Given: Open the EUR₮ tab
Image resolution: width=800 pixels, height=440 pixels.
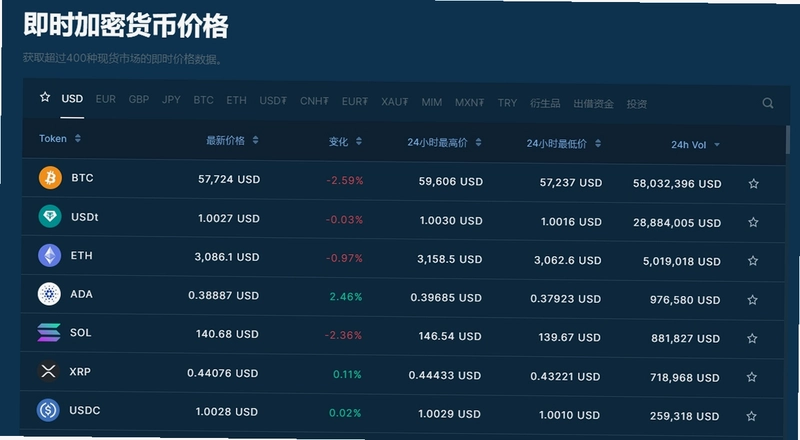Looking at the screenshot, I should click(x=355, y=102).
